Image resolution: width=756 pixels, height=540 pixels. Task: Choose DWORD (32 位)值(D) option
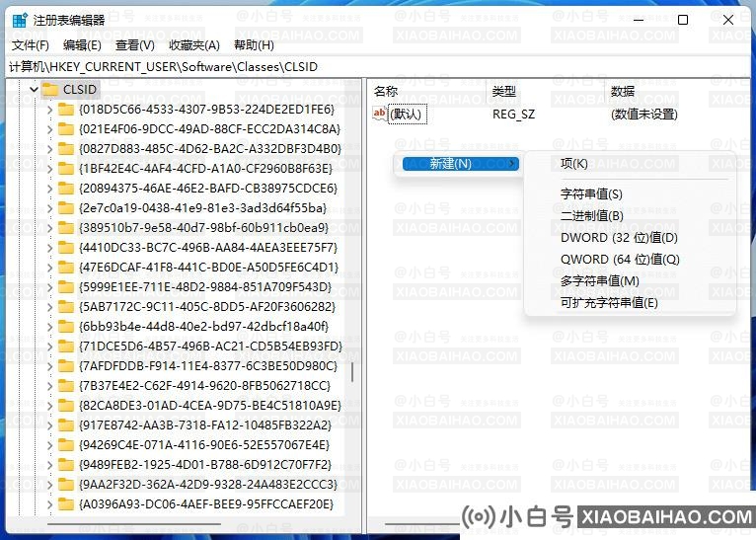point(619,238)
